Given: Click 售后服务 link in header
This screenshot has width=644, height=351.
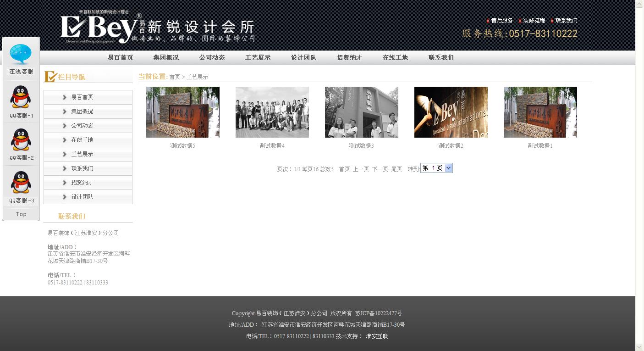Looking at the screenshot, I should [x=502, y=21].
